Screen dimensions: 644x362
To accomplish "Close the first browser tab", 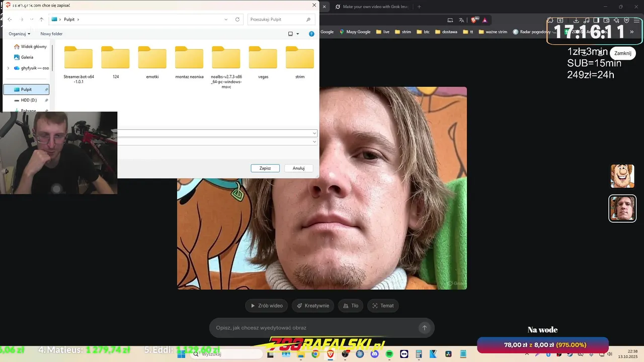I will [325, 7].
